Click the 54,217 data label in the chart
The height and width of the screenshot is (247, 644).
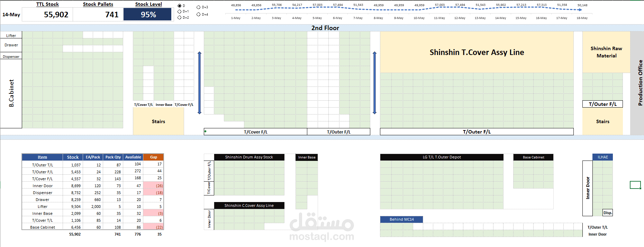(297, 5)
